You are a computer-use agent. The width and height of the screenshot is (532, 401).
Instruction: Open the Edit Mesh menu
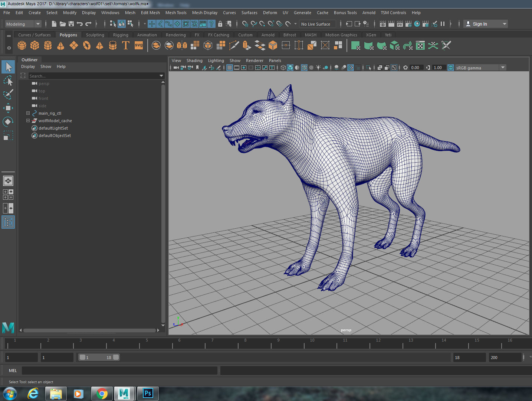click(150, 13)
